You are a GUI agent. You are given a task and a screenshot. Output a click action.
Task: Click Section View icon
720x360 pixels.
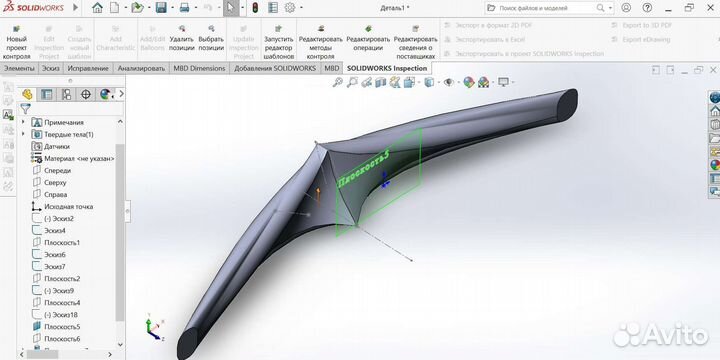point(380,82)
